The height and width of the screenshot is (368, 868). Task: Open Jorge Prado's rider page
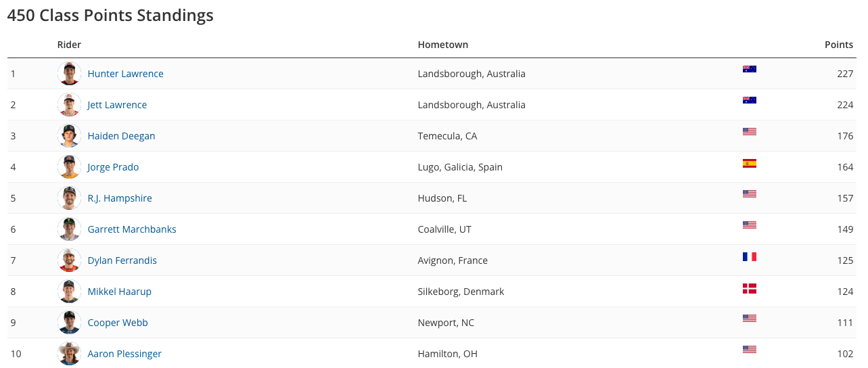click(113, 167)
